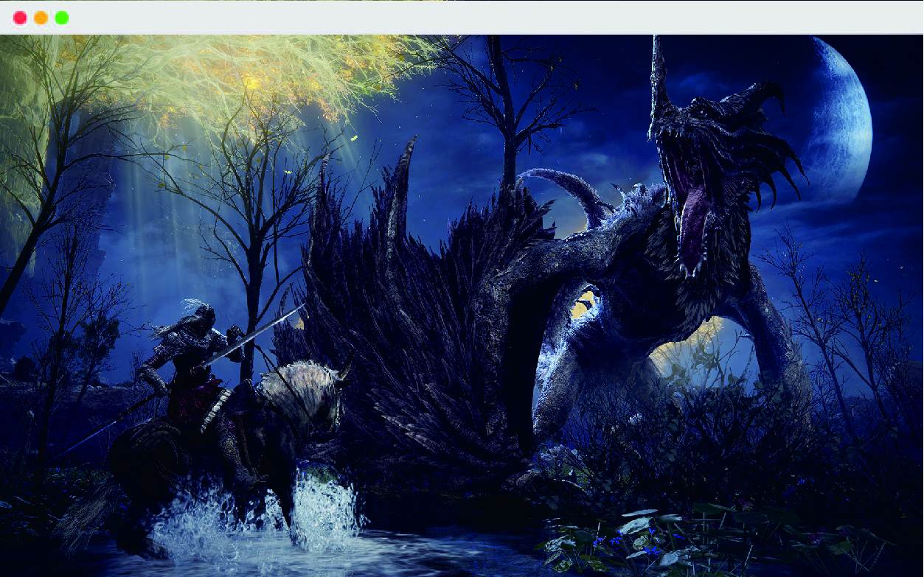Click the white plume on knight's helmet
Viewport: 924px width, 577px height.
click(x=193, y=304)
